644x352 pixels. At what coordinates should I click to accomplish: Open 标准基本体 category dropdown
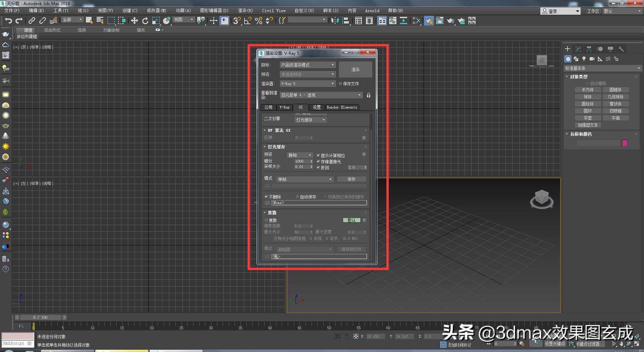602,68
